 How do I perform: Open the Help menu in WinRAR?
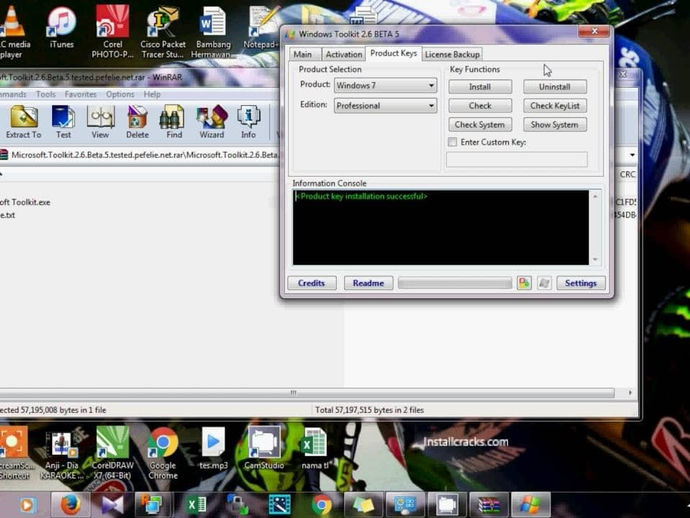point(152,94)
